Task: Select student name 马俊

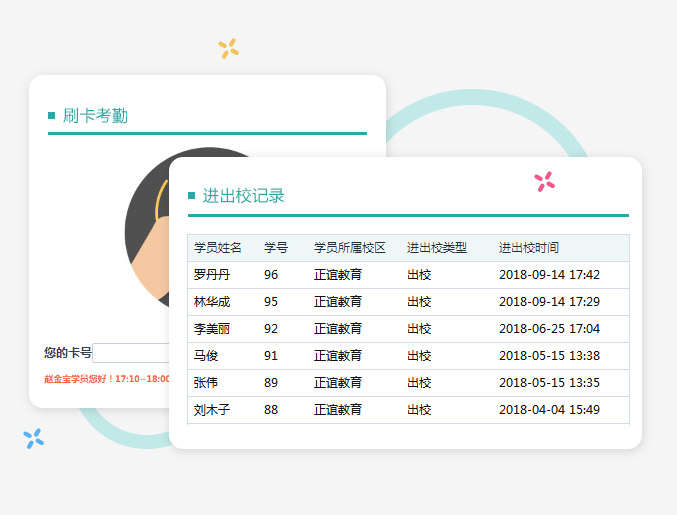Action: pyautogui.click(x=206, y=356)
